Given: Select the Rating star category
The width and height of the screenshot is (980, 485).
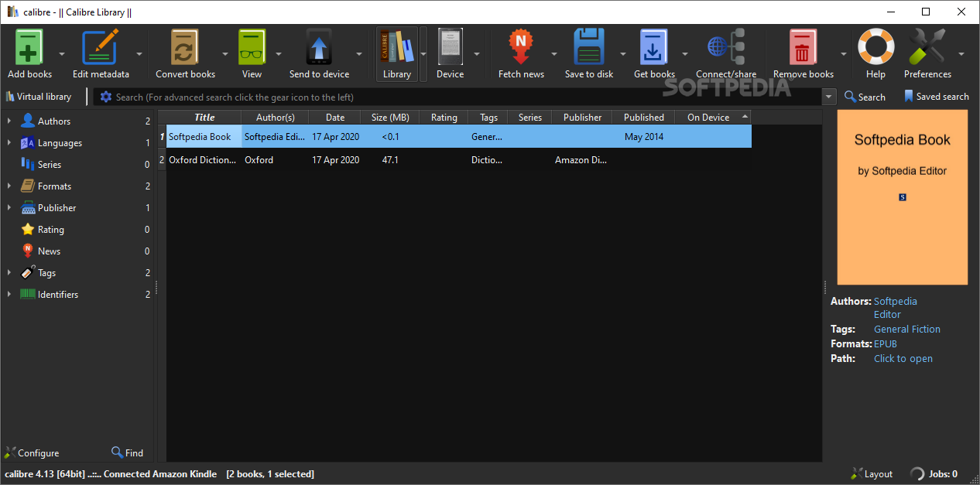Looking at the screenshot, I should point(28,230).
